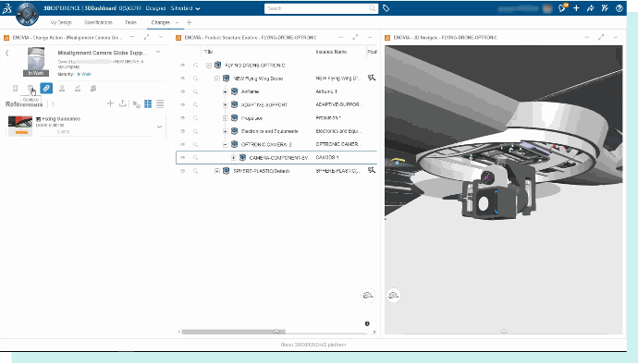This screenshot has width=638, height=364.
Task: Click the search magnifier icon in search box
Action: pos(373,8)
